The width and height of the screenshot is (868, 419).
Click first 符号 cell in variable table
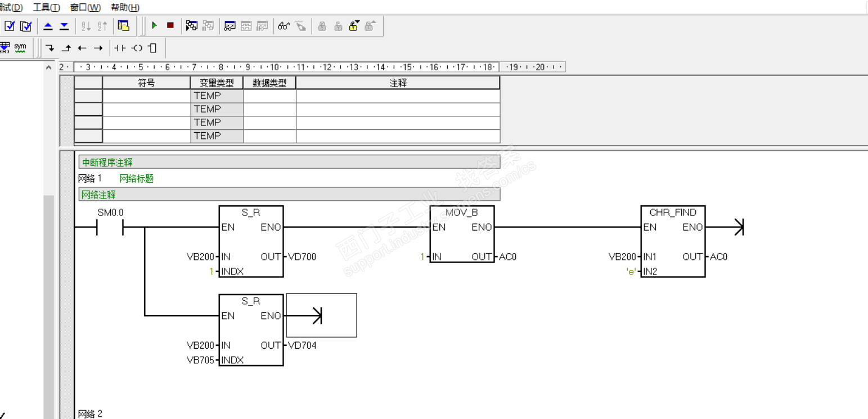pos(146,96)
